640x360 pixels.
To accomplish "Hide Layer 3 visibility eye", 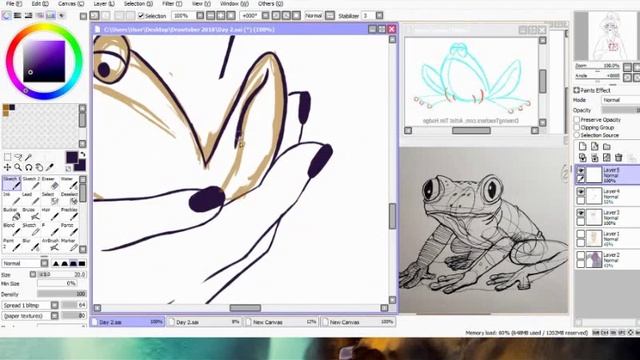I will pyautogui.click(x=581, y=213).
